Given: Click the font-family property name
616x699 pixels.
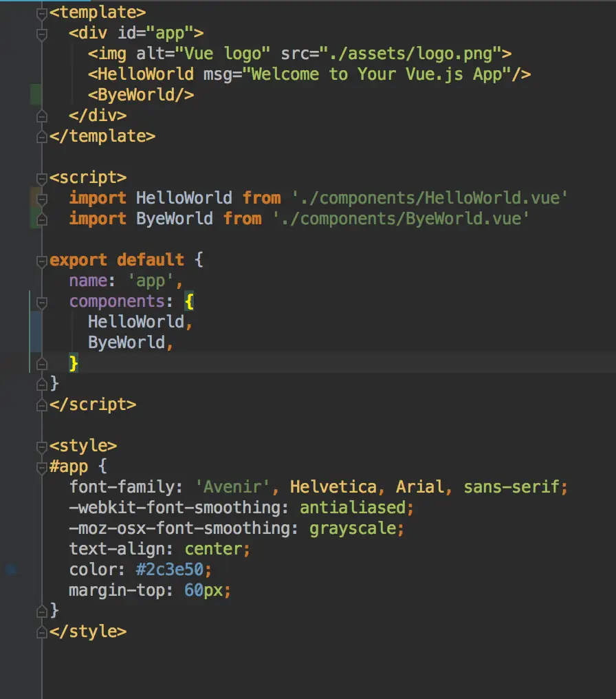Looking at the screenshot, I should click(x=122, y=487).
